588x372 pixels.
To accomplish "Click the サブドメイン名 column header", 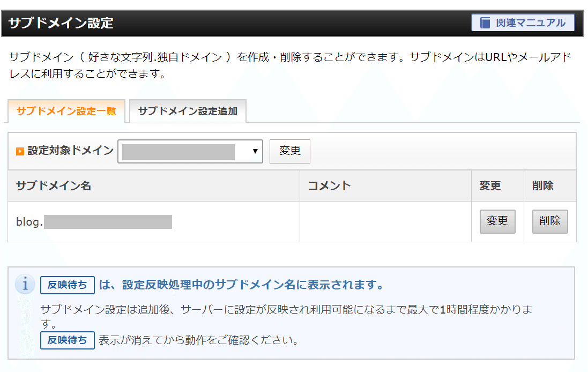I will [154, 185].
